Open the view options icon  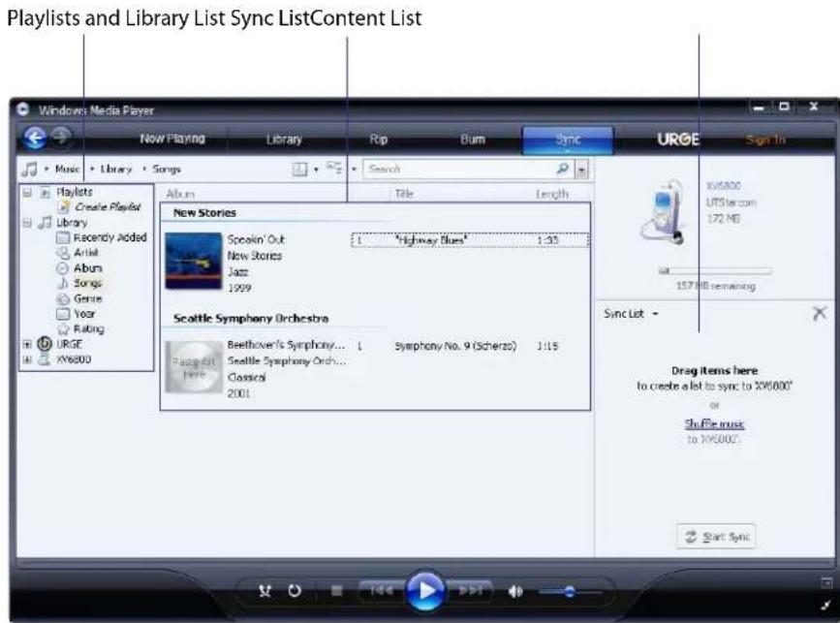click(334, 169)
